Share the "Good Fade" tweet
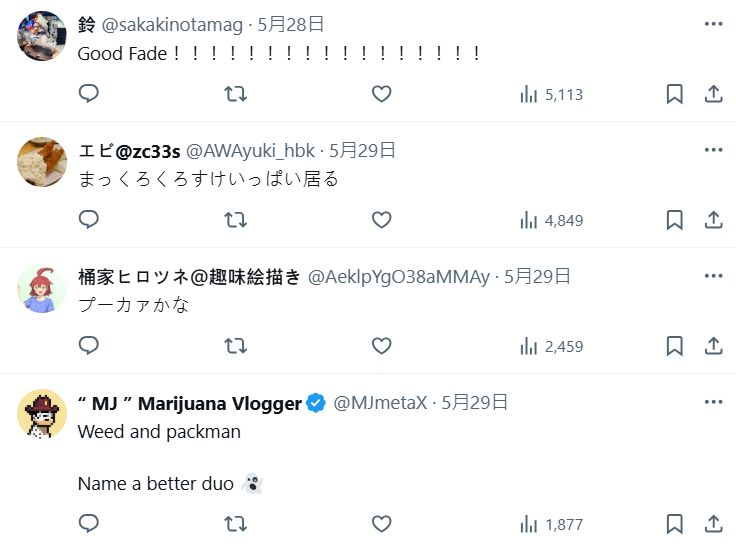Image resolution: width=736 pixels, height=548 pixels. [x=714, y=94]
